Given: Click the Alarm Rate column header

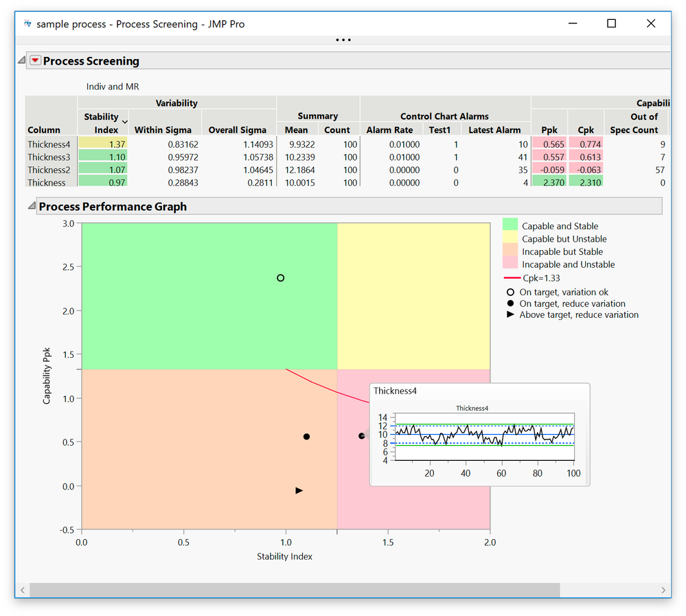Looking at the screenshot, I should [389, 130].
